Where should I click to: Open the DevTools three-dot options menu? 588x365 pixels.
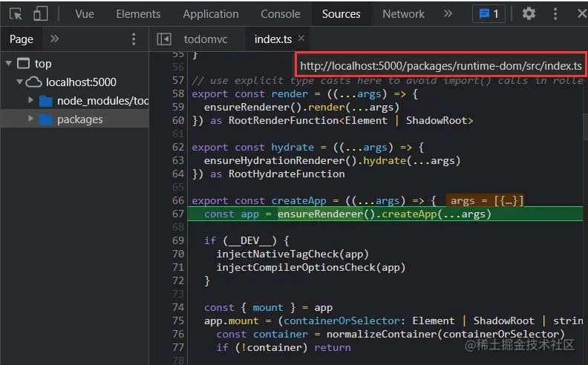tap(555, 14)
